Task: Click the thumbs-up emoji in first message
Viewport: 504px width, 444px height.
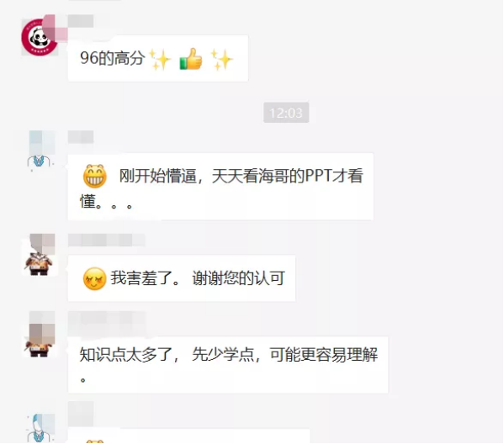Action: tap(191, 59)
